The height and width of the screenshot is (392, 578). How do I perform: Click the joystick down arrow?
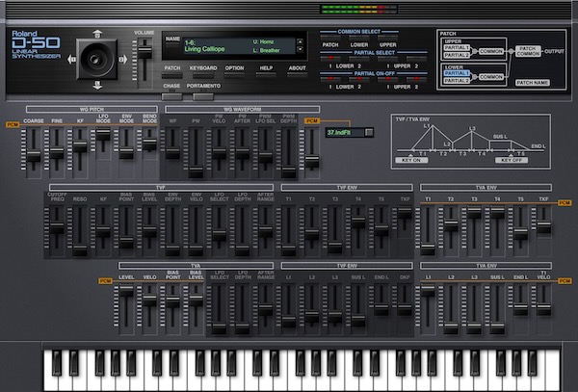tap(97, 86)
